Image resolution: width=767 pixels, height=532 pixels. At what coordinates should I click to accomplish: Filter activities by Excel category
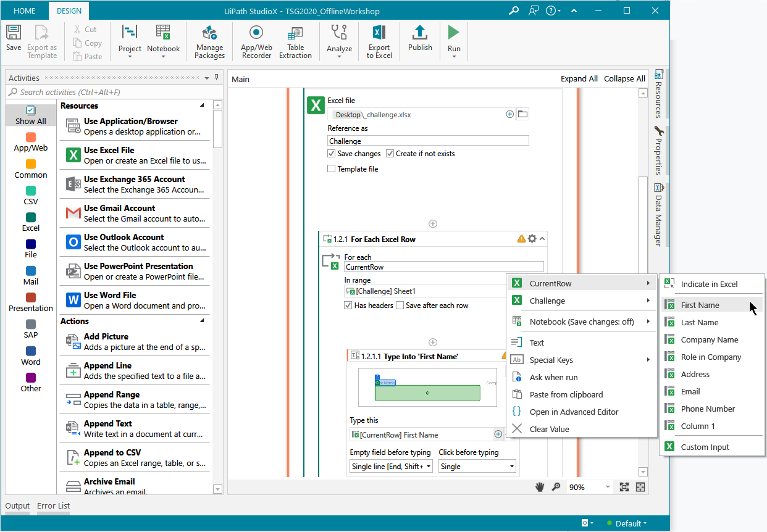click(x=31, y=222)
